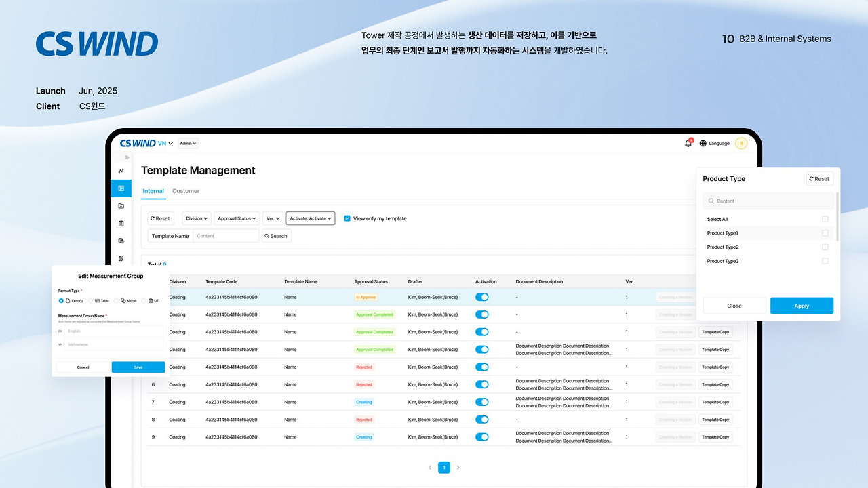
Task: Click the folder icon in left sidebar
Action: 121,206
